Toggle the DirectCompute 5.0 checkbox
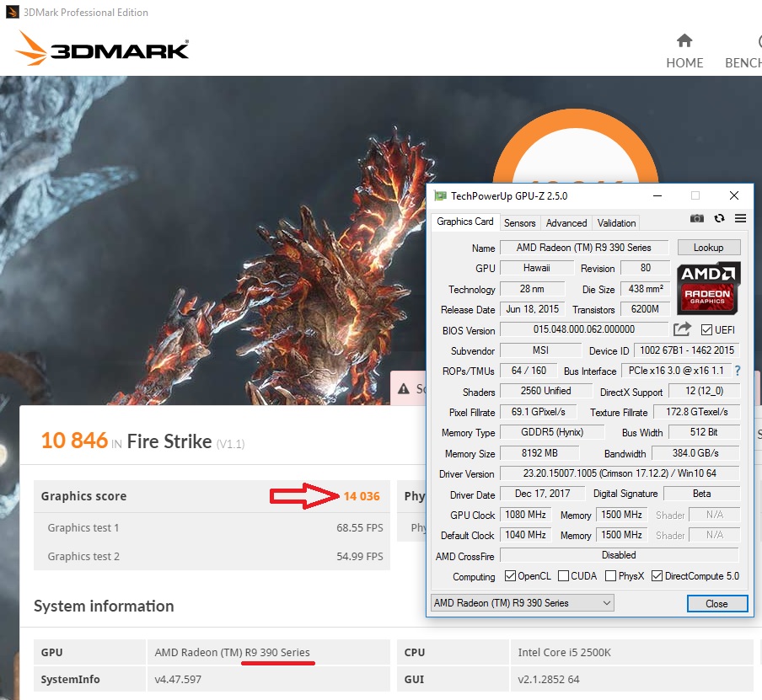The height and width of the screenshot is (700, 762). coord(657,576)
